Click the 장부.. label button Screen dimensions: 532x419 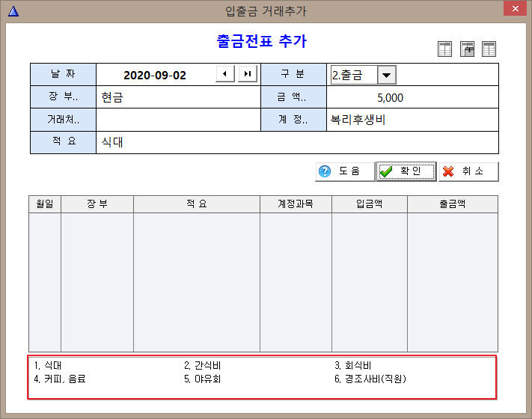(63, 97)
